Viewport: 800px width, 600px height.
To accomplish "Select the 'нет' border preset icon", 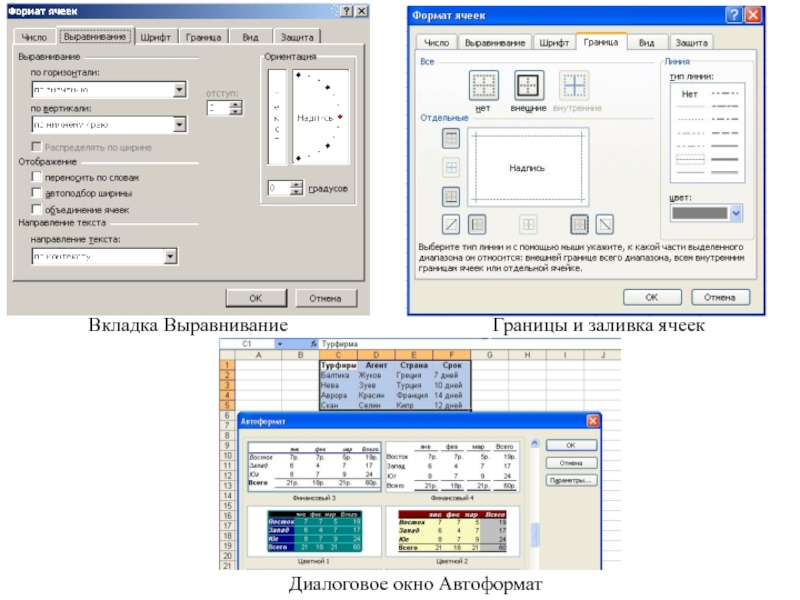I will [x=483, y=85].
